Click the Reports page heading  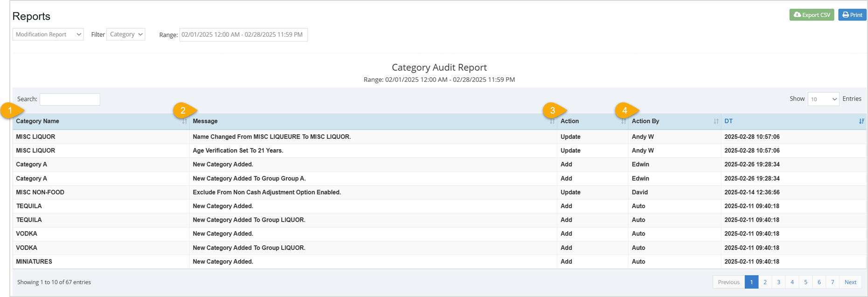31,16
